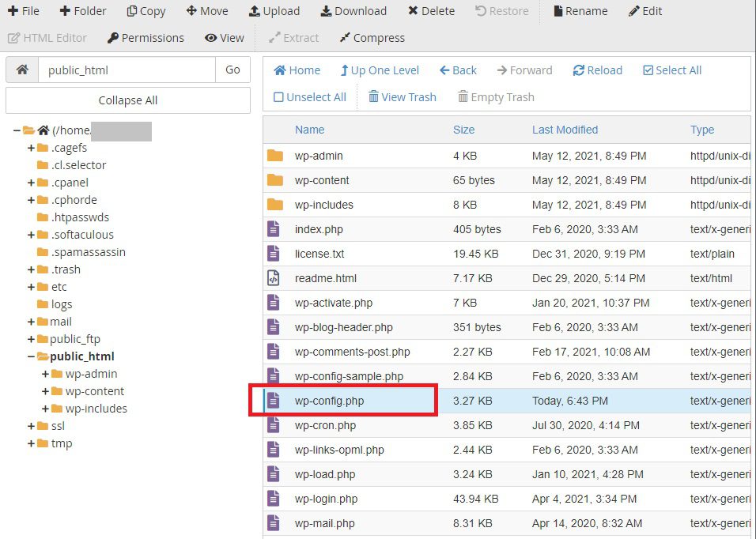Select wp-includes in folder tree

(x=96, y=409)
